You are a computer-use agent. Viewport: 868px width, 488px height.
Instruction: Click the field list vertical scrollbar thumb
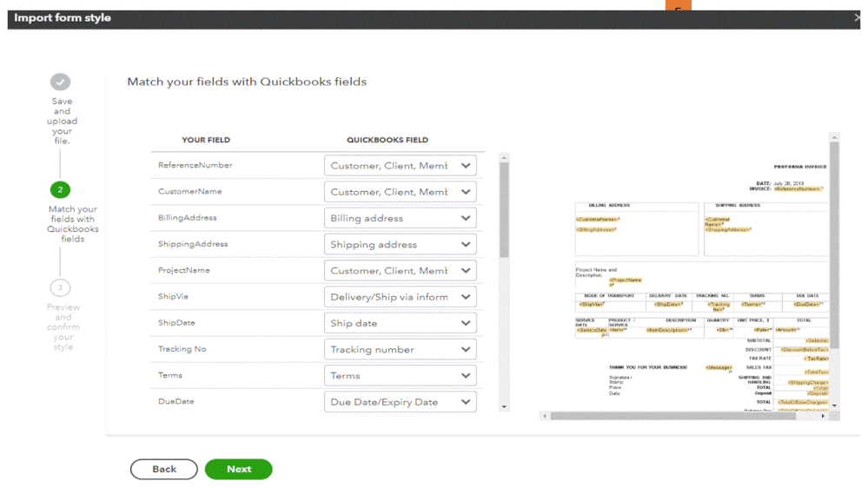tap(504, 210)
